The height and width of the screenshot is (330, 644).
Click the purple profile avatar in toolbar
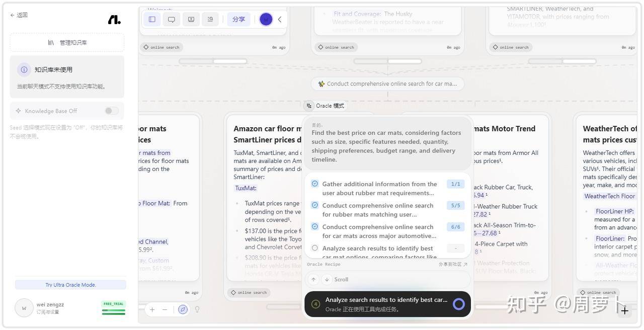(x=266, y=19)
